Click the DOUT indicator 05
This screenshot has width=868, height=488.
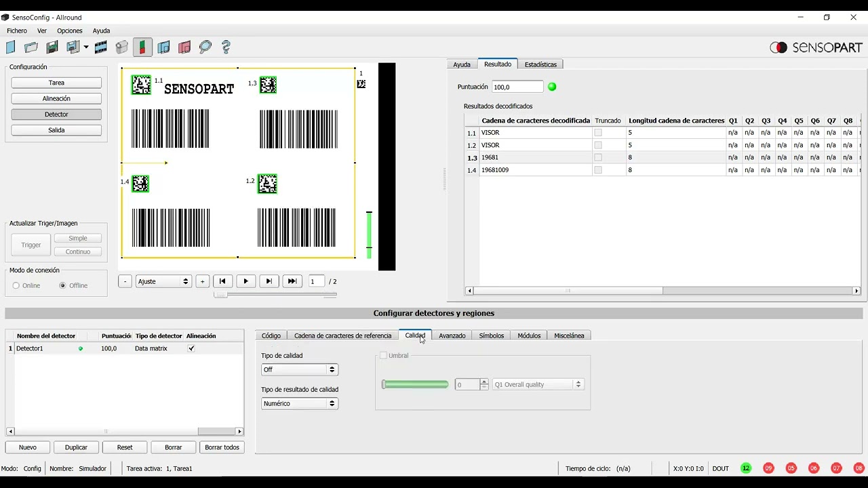pos(791,468)
